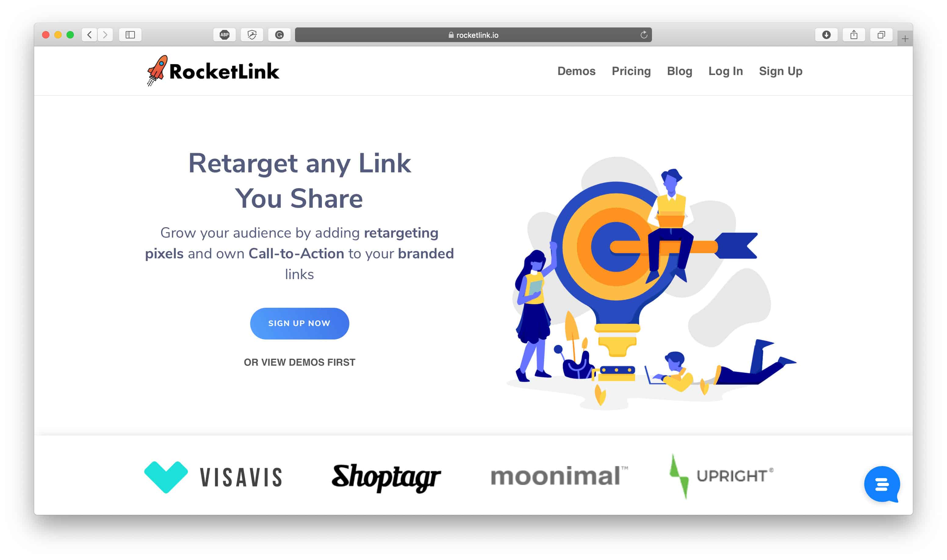Click OR VIEW DEMOS FIRST text link

pyautogui.click(x=299, y=362)
